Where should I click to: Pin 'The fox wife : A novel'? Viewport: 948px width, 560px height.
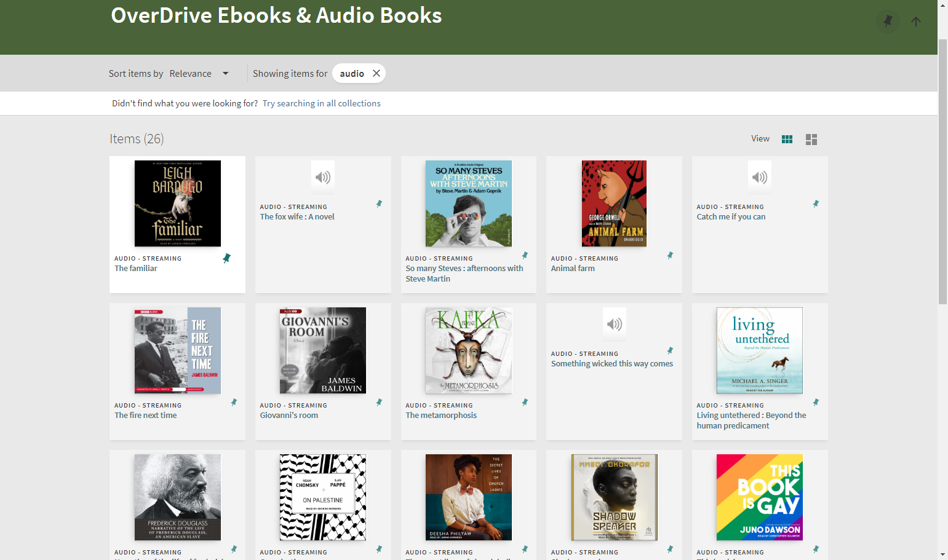(379, 204)
